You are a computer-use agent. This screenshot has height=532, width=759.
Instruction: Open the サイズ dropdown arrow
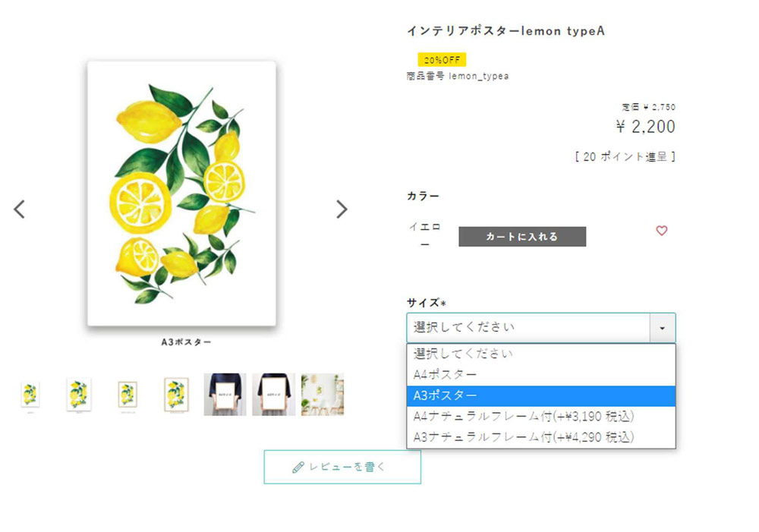pos(662,328)
